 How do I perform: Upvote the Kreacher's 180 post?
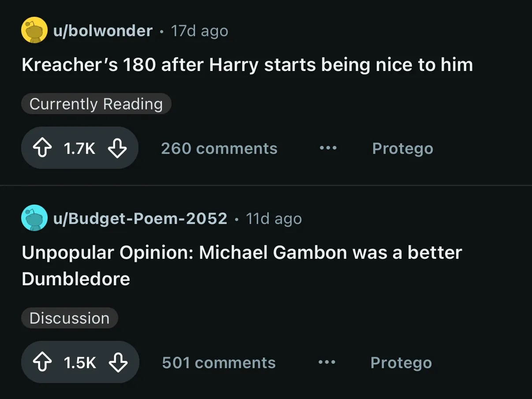pos(42,149)
